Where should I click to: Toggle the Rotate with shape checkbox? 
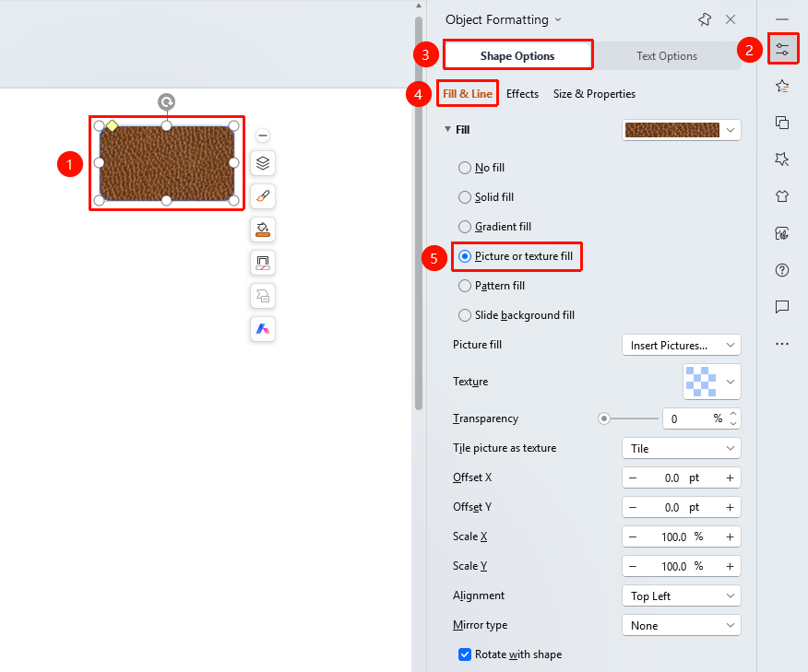pos(465,654)
